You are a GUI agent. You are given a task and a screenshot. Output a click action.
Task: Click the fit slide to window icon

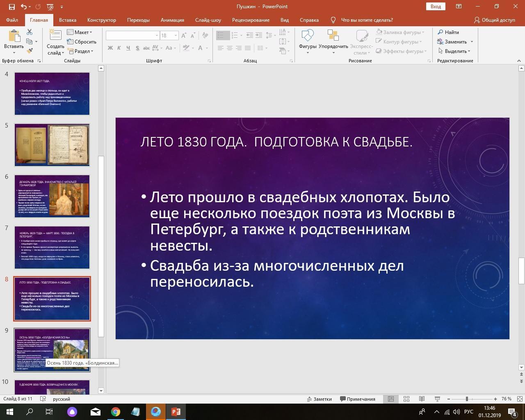519,399
